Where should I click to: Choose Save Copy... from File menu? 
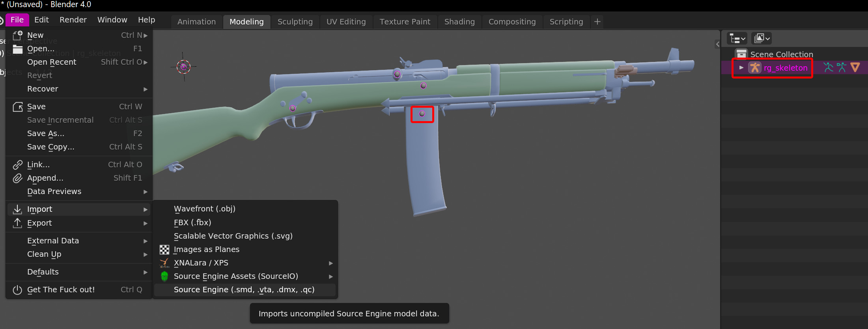pos(79,147)
